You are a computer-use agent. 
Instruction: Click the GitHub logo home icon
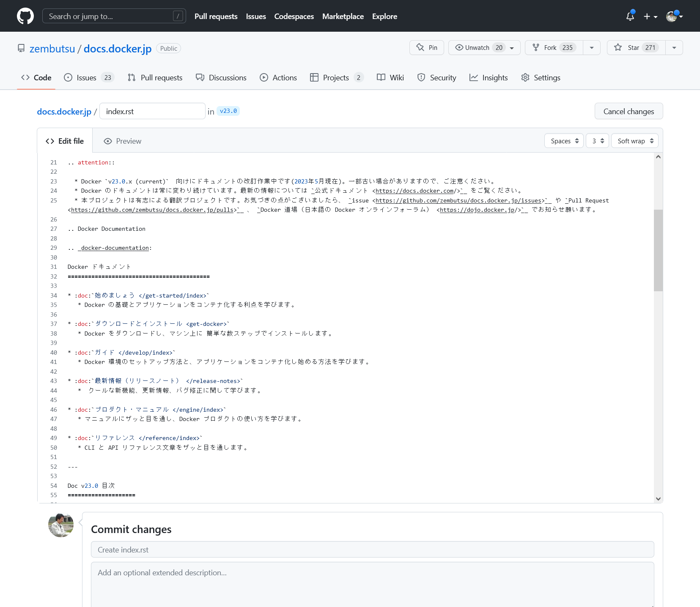pos(25,16)
